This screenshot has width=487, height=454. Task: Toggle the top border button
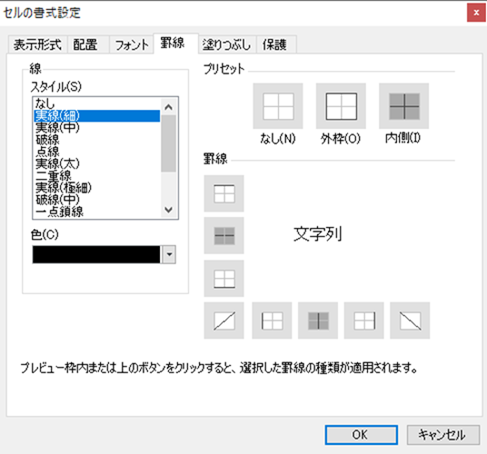pyautogui.click(x=224, y=193)
